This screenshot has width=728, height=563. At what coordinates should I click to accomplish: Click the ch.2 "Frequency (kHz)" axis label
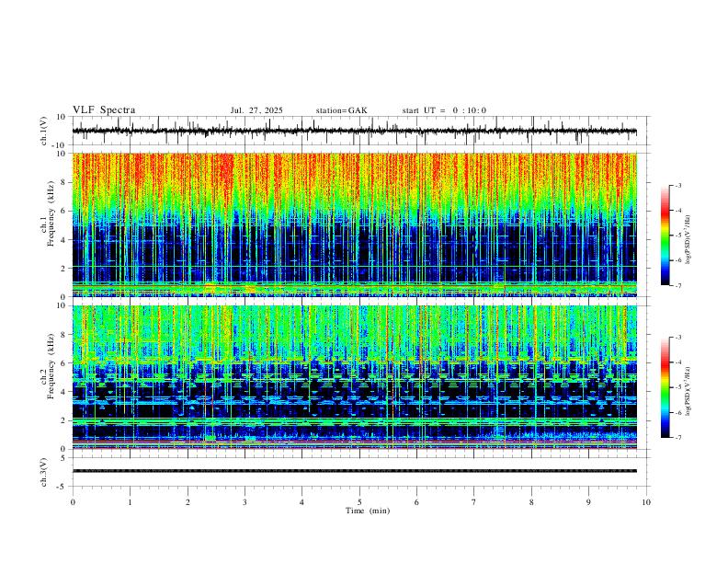[51, 366]
